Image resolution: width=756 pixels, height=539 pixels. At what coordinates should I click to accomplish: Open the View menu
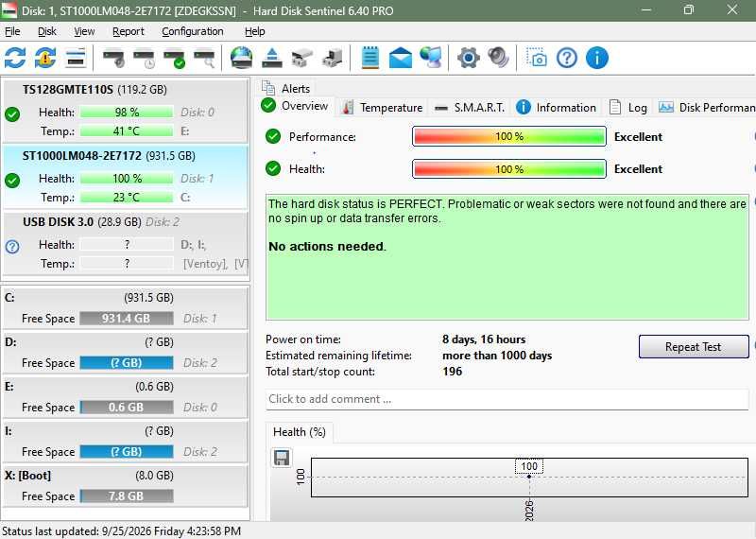coord(84,31)
